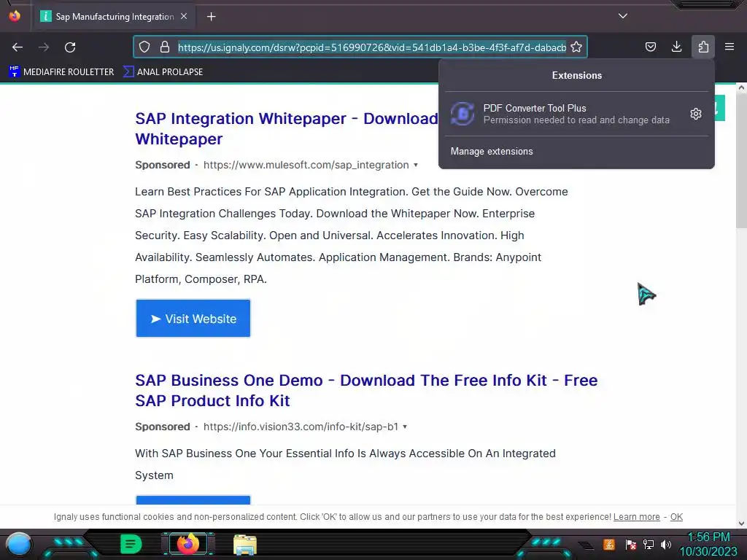
Task: Open MEDIAFIRE ROULETTER bookmark
Action: pos(61,72)
